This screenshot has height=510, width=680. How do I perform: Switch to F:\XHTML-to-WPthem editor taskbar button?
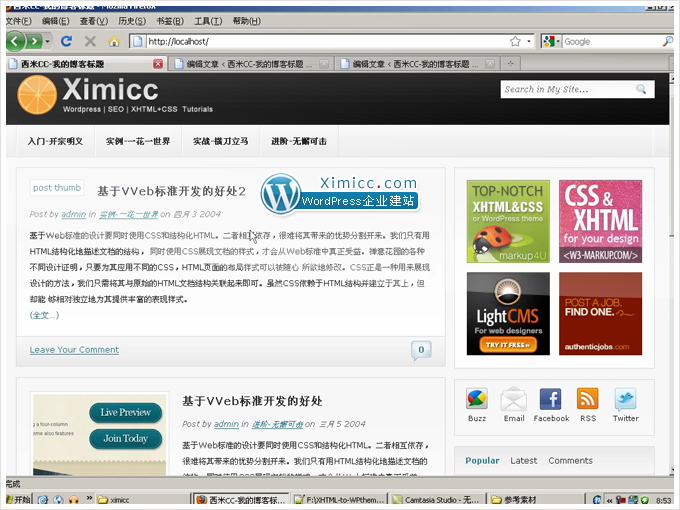(339, 500)
